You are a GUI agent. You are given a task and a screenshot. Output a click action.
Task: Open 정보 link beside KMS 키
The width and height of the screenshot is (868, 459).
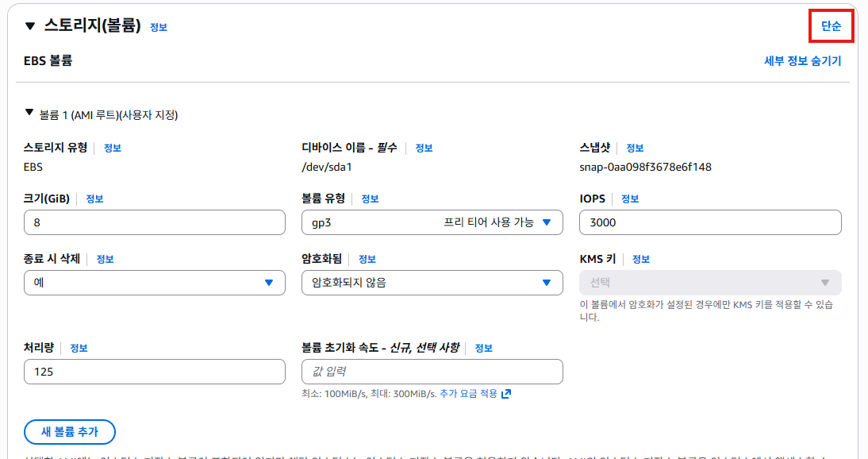point(640,259)
